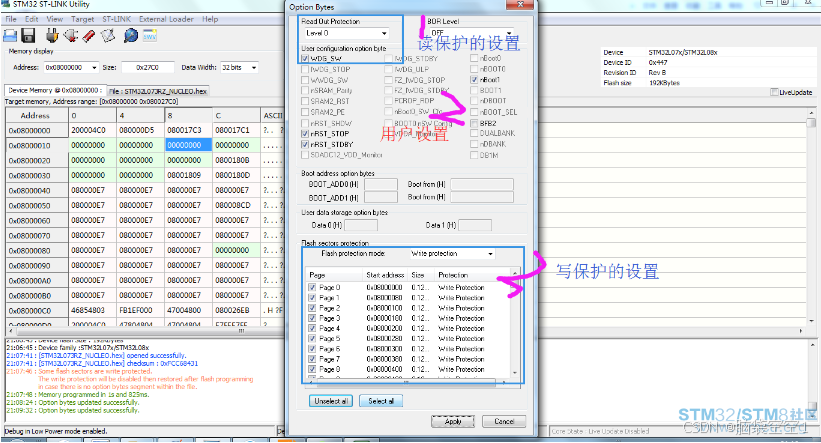
Task: Toggle the nBoot1 checkbox
Action: (x=474, y=80)
